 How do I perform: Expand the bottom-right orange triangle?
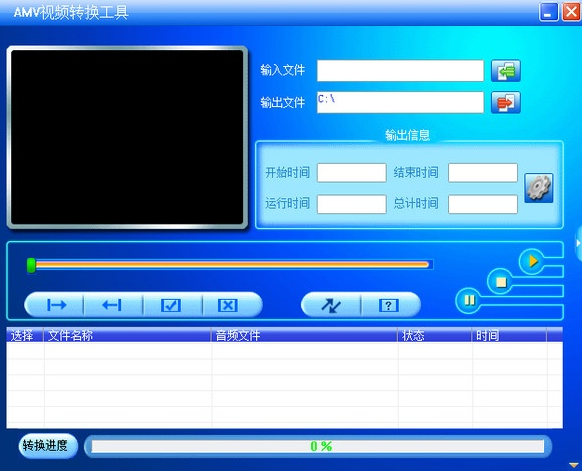(x=574, y=465)
